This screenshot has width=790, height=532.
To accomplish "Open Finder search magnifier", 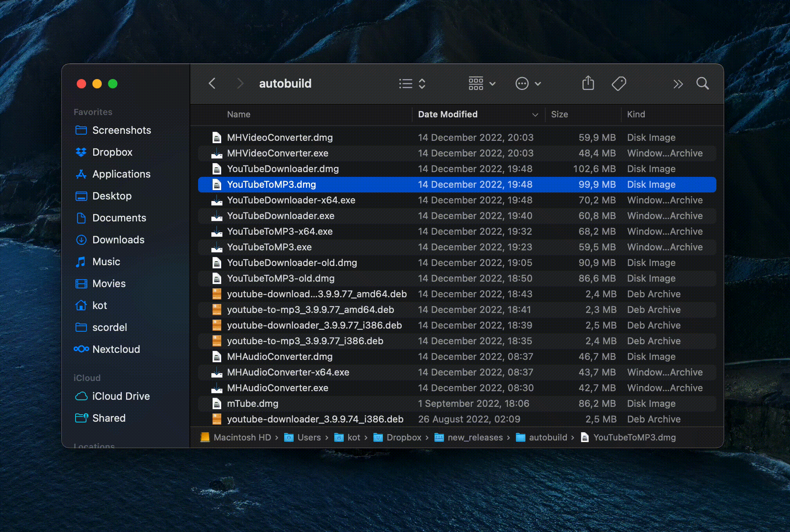I will (703, 83).
